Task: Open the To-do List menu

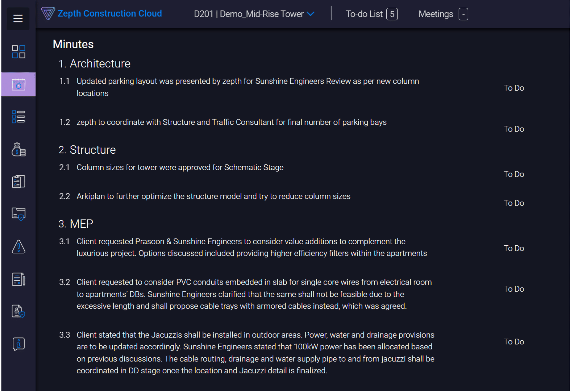Action: tap(364, 14)
